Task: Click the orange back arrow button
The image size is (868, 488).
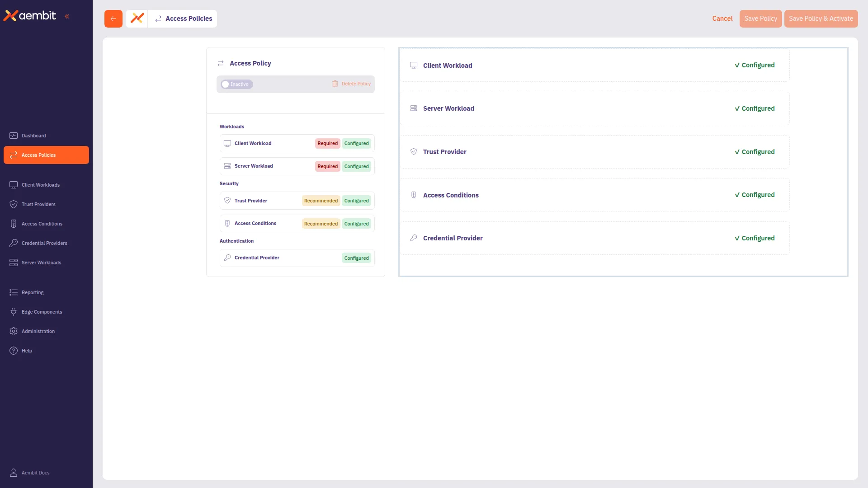Action: pos(113,19)
